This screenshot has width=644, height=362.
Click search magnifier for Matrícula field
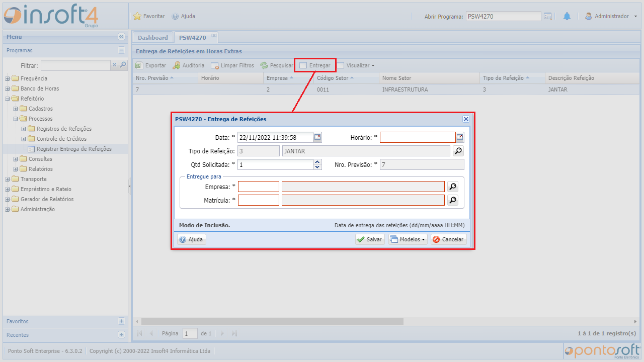453,200
